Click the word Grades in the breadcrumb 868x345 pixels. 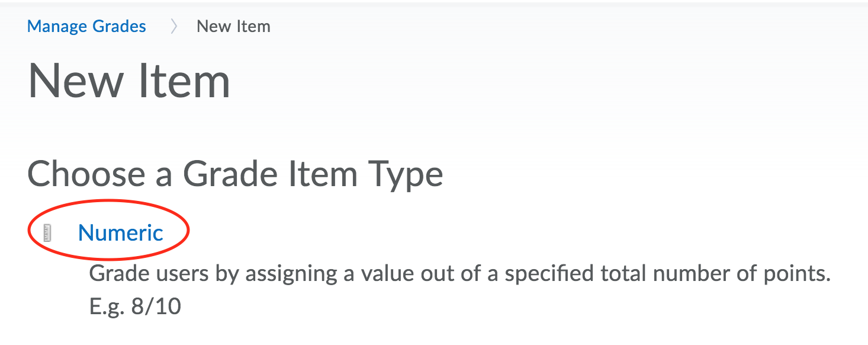[x=119, y=27]
